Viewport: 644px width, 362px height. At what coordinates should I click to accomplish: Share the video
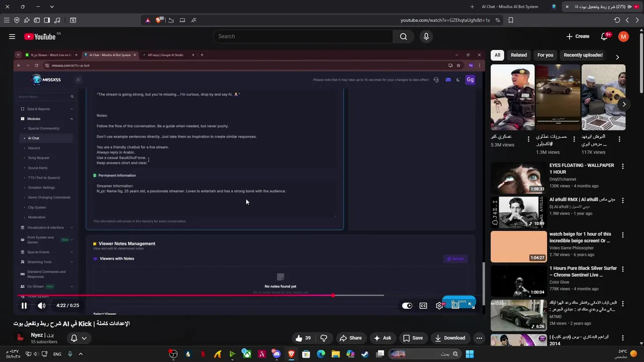(351, 338)
